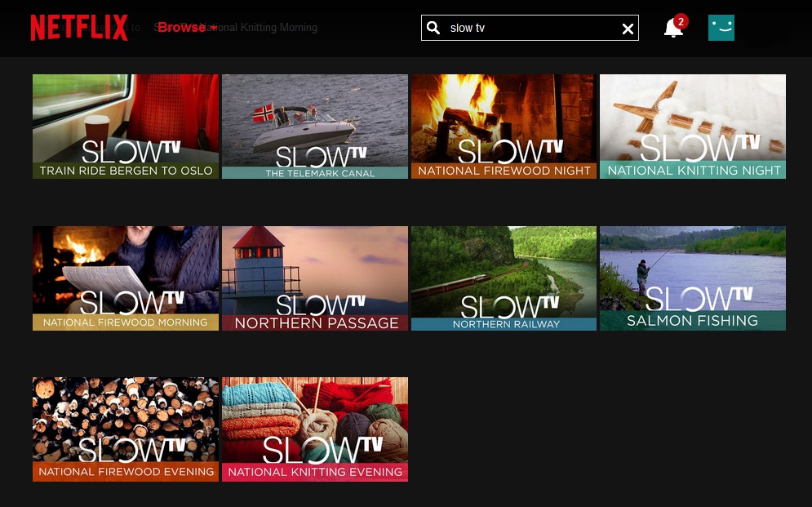Viewport: 812px width, 507px height.
Task: Select National Firewood Evening
Action: [x=126, y=429]
